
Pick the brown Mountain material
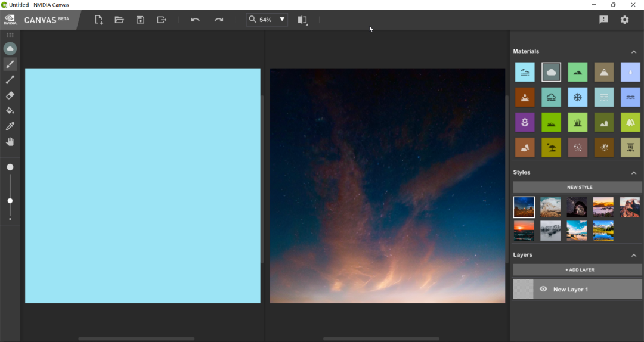point(604,72)
